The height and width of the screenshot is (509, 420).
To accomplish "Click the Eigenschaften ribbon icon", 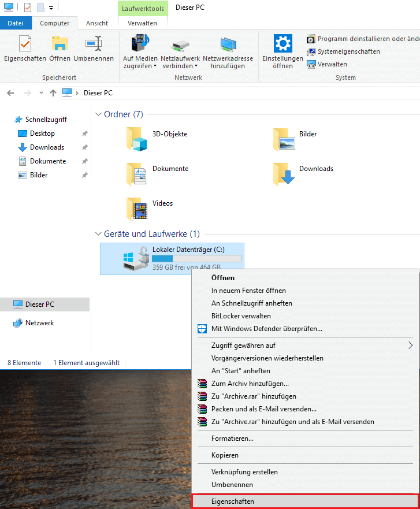I will [25, 43].
